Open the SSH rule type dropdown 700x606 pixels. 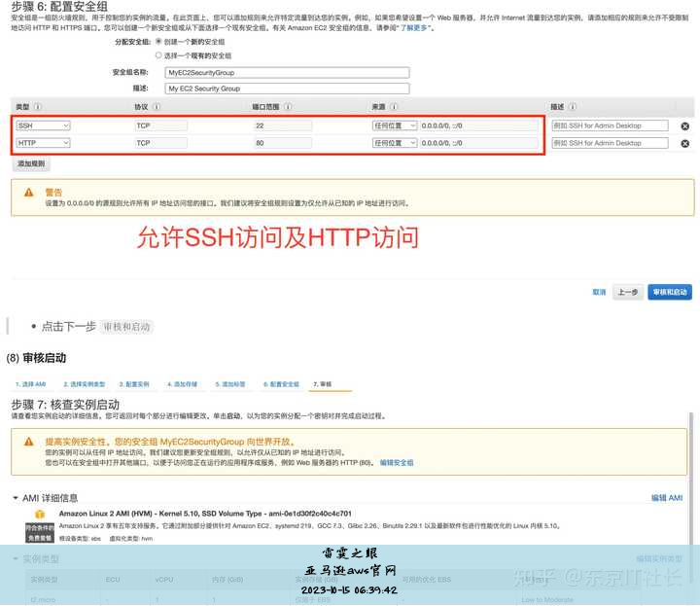pyautogui.click(x=44, y=125)
